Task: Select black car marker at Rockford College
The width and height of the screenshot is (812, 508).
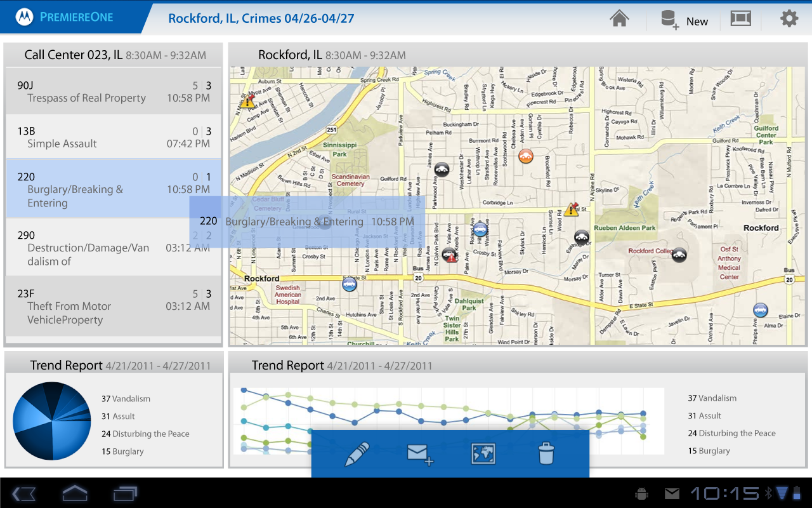Action: click(x=679, y=255)
